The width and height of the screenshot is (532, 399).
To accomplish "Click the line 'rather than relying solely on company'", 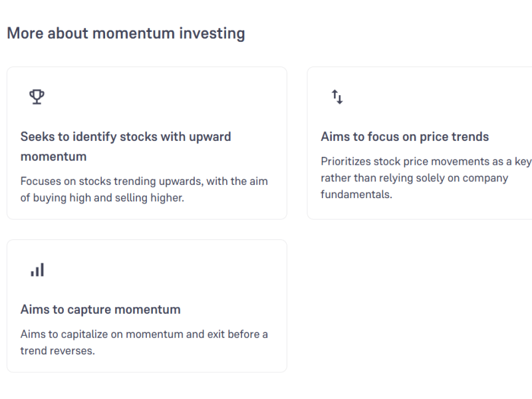I will [414, 178].
